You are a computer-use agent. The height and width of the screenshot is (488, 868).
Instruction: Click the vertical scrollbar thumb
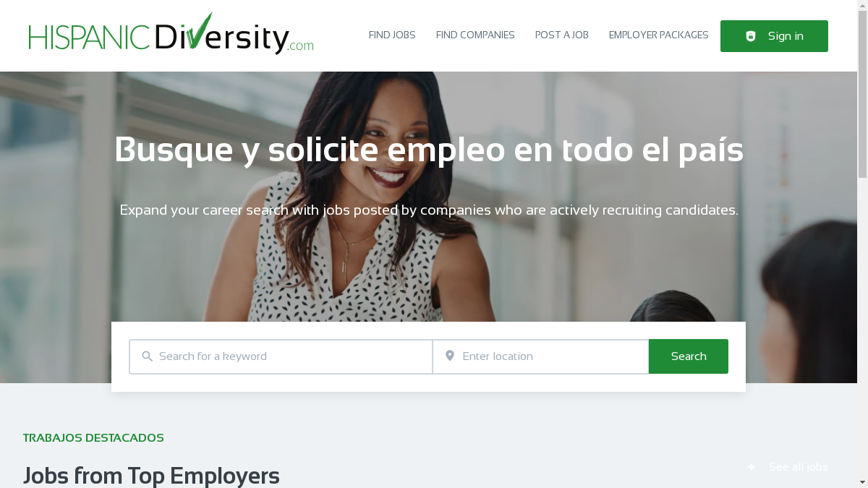(862, 94)
